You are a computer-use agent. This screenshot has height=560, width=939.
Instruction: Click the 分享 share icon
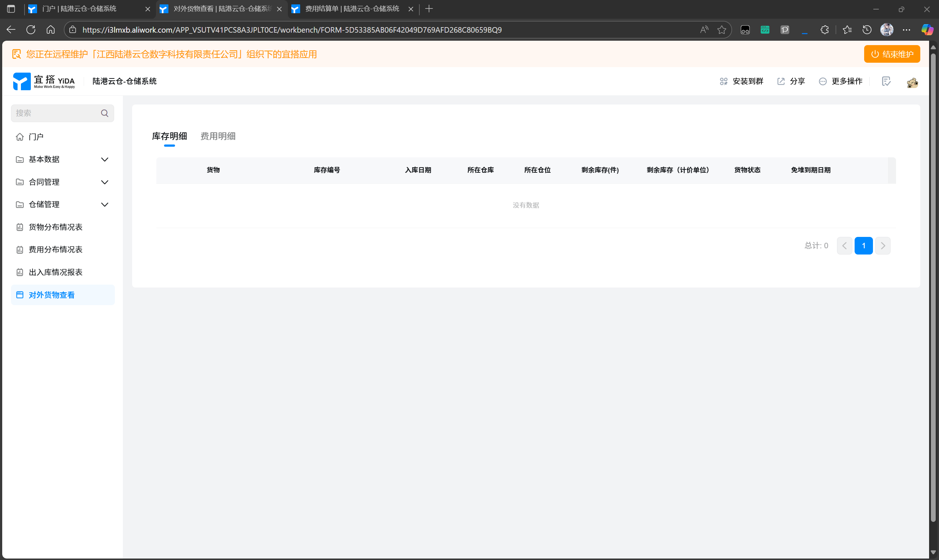781,81
